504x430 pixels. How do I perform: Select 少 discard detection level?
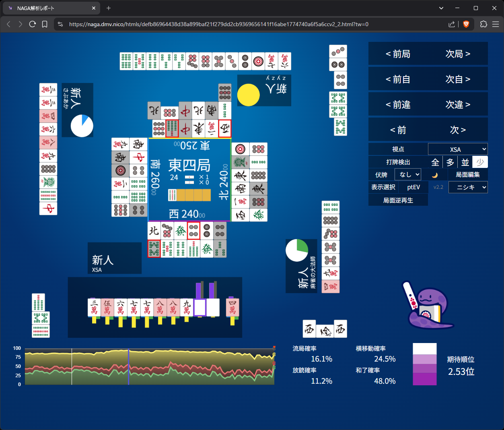click(x=480, y=162)
